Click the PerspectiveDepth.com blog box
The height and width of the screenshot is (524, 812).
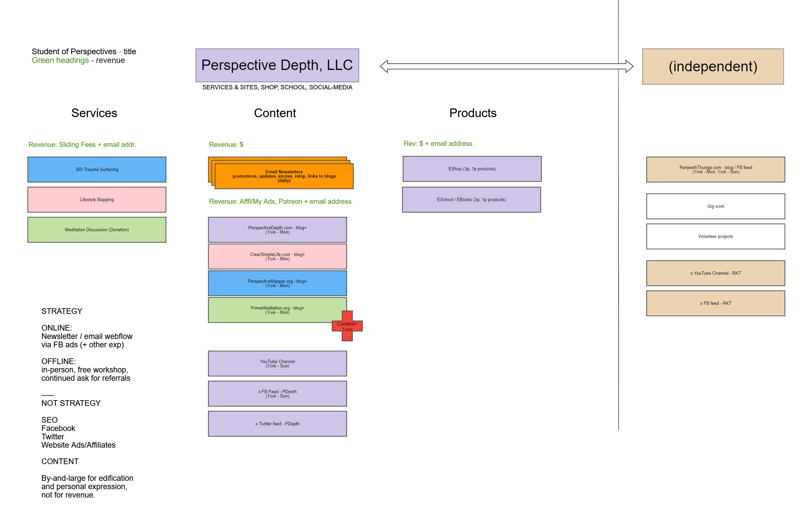tap(277, 230)
